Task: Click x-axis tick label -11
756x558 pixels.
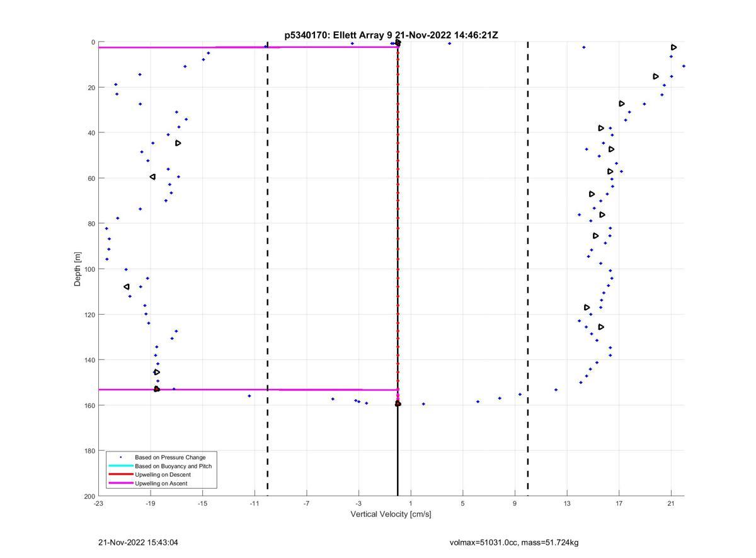Action: (x=255, y=504)
